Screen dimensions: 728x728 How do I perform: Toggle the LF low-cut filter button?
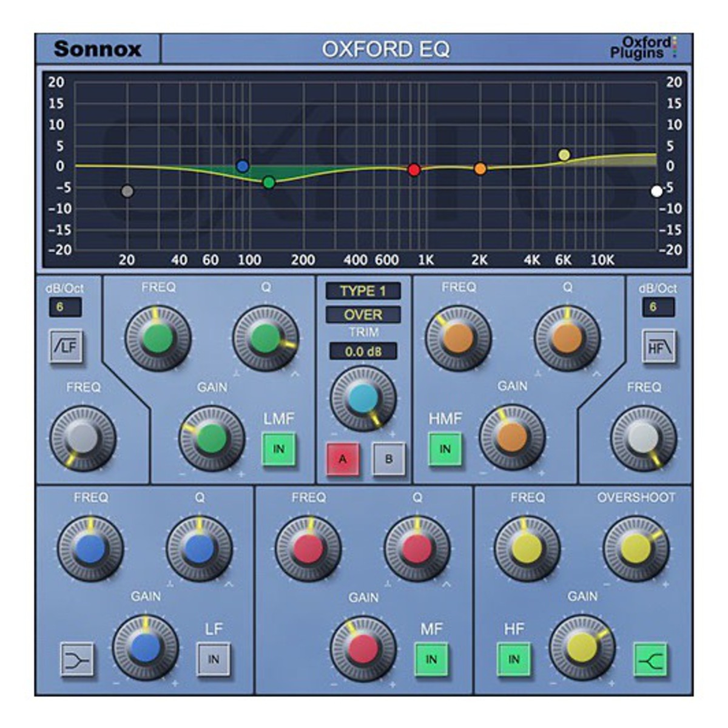pyautogui.click(x=66, y=346)
